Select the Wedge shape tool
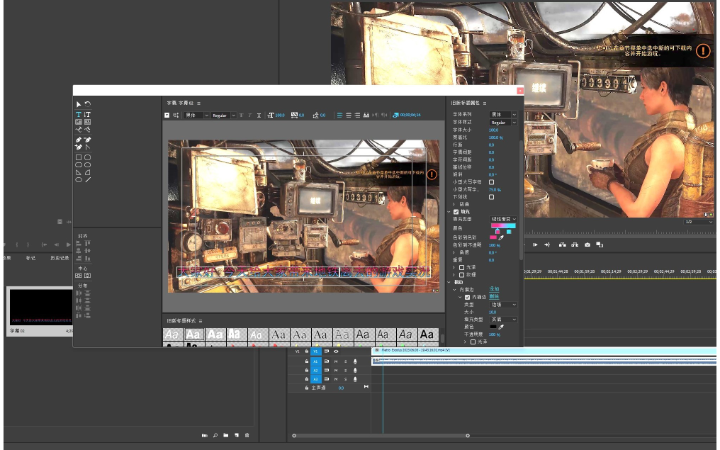This screenshot has height=450, width=720. pos(79,173)
